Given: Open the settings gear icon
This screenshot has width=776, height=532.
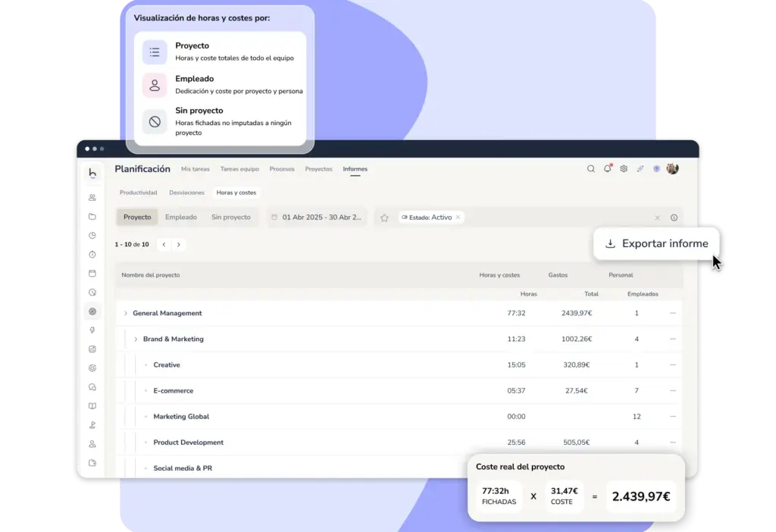Looking at the screenshot, I should pyautogui.click(x=624, y=169).
